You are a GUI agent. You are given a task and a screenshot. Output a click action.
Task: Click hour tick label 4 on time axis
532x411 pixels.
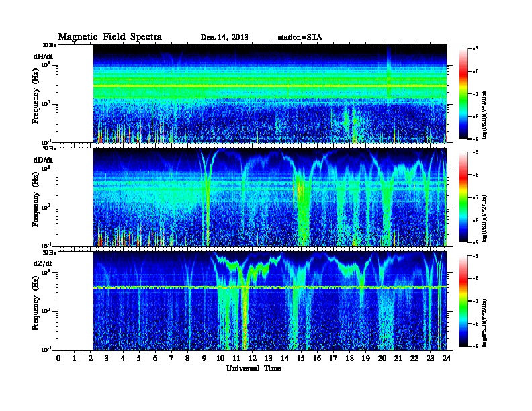click(123, 358)
